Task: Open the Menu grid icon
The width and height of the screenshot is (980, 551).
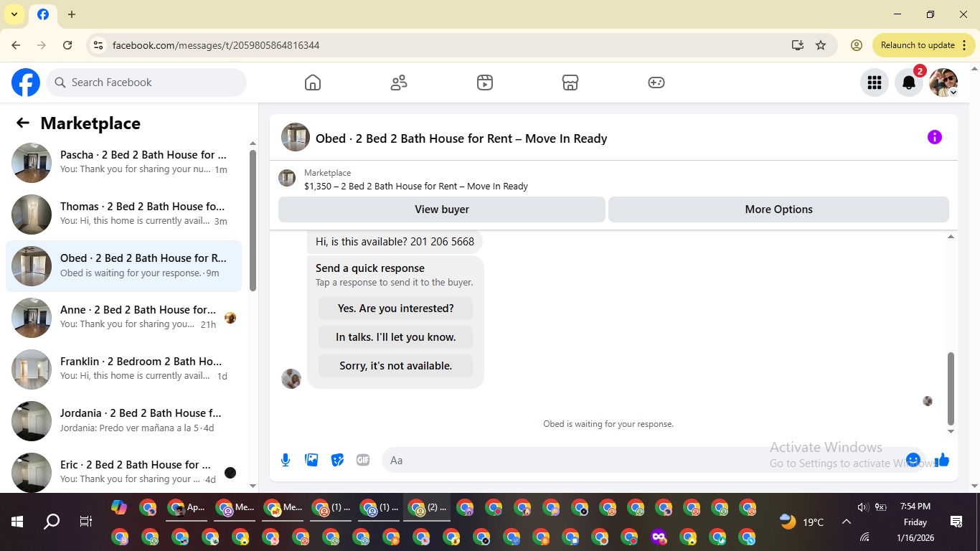Action: [x=875, y=83]
